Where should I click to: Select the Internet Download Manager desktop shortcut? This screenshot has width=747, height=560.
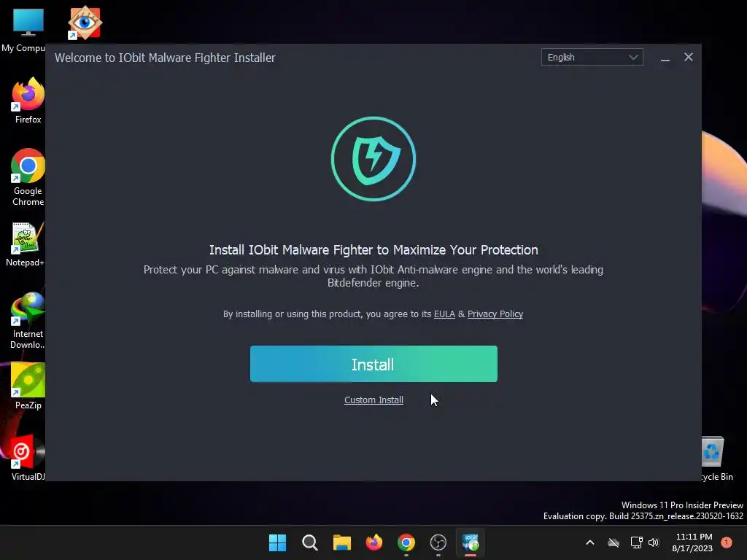coord(28,321)
